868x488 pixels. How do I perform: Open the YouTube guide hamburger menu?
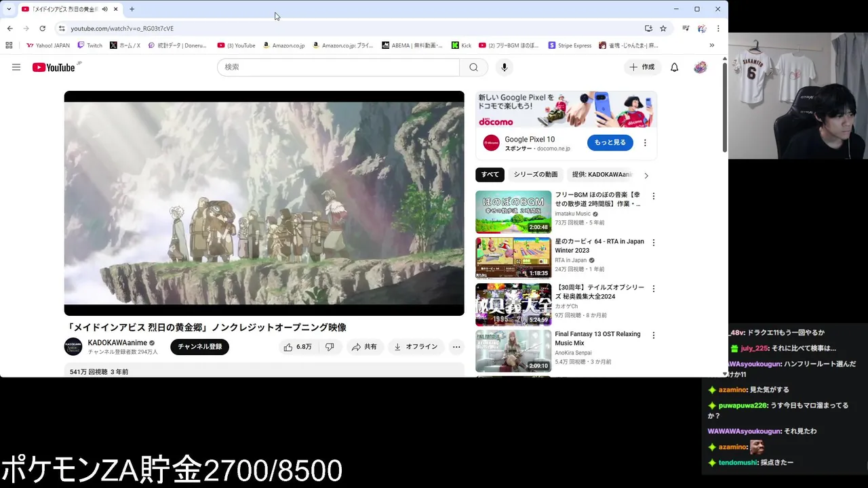16,67
